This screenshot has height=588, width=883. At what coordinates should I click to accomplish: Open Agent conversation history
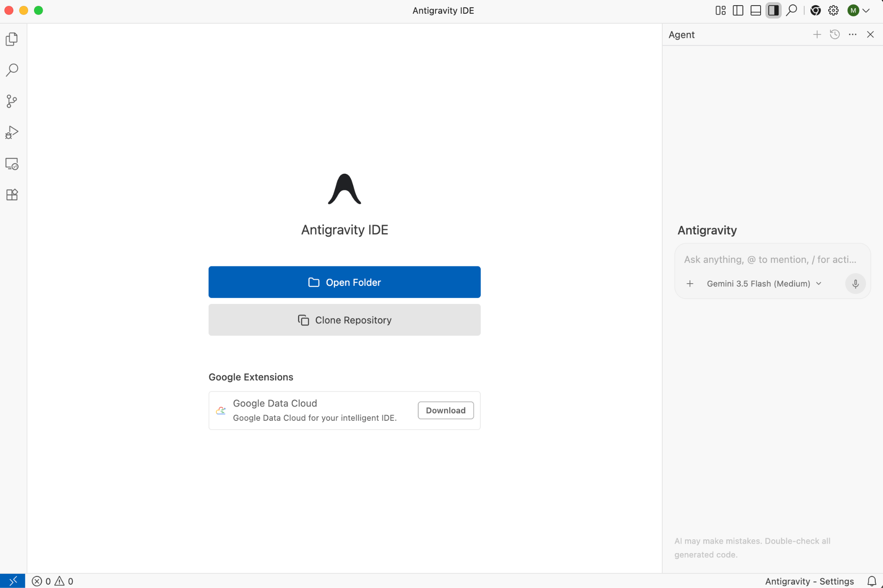tap(835, 34)
